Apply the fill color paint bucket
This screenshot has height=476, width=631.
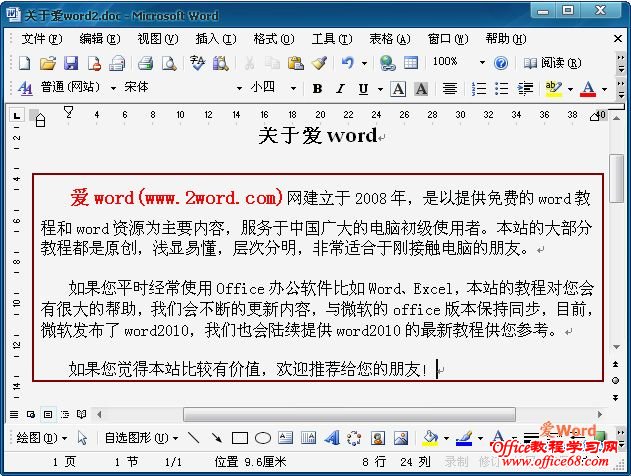[x=430, y=438]
